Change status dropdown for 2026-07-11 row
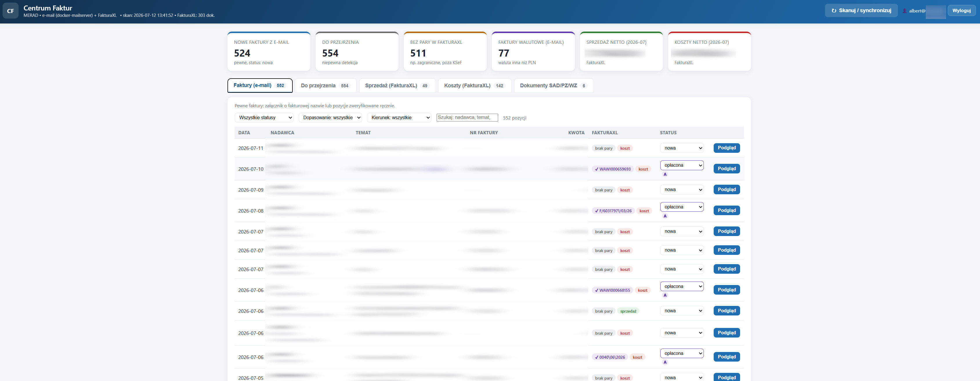This screenshot has width=980, height=381. tap(682, 148)
